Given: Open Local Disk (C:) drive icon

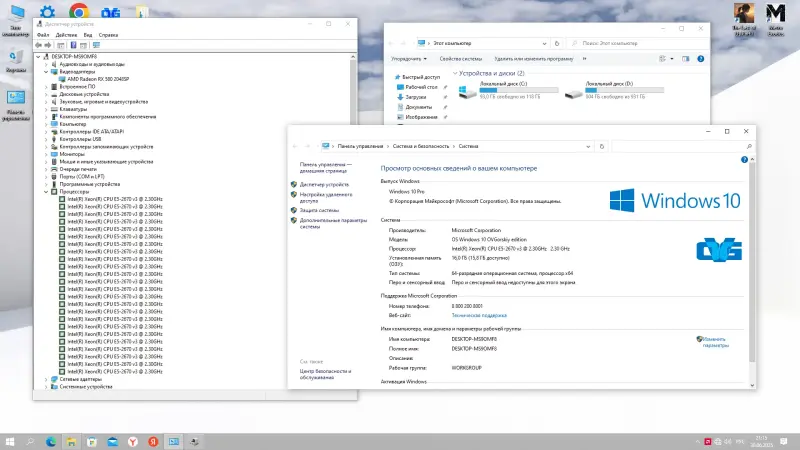Looking at the screenshot, I should [467, 93].
